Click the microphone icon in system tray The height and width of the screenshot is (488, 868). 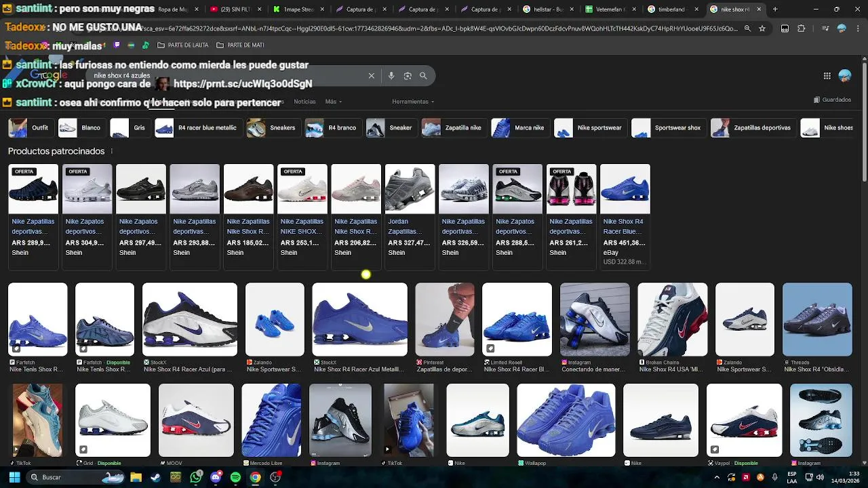774,477
